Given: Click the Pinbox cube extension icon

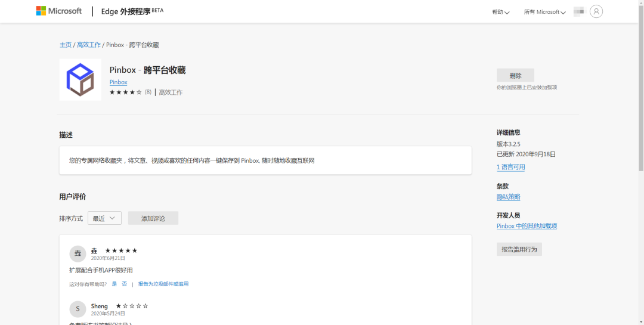Looking at the screenshot, I should point(80,80).
